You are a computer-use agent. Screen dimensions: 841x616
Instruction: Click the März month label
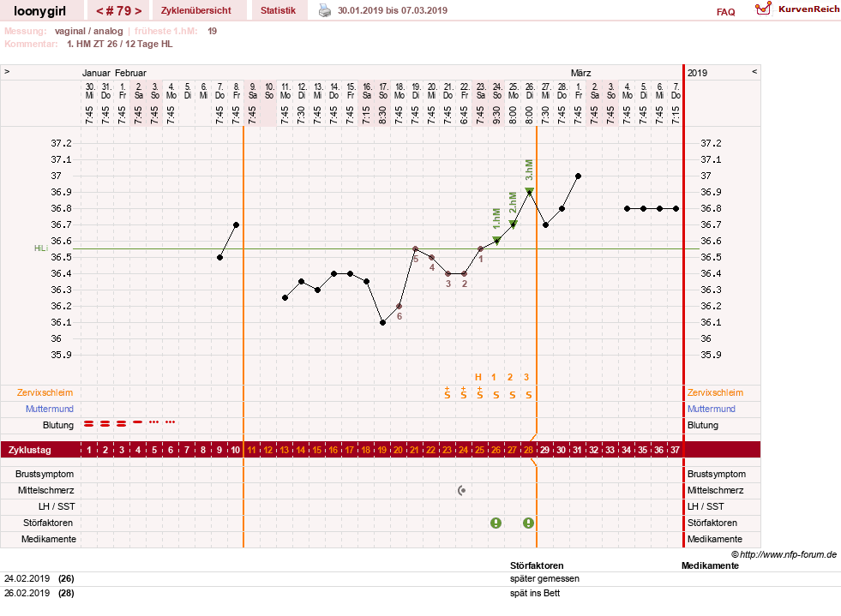(x=581, y=73)
